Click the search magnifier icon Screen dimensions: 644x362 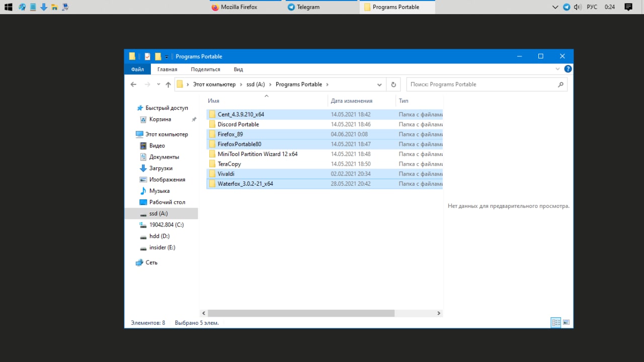pyautogui.click(x=560, y=85)
